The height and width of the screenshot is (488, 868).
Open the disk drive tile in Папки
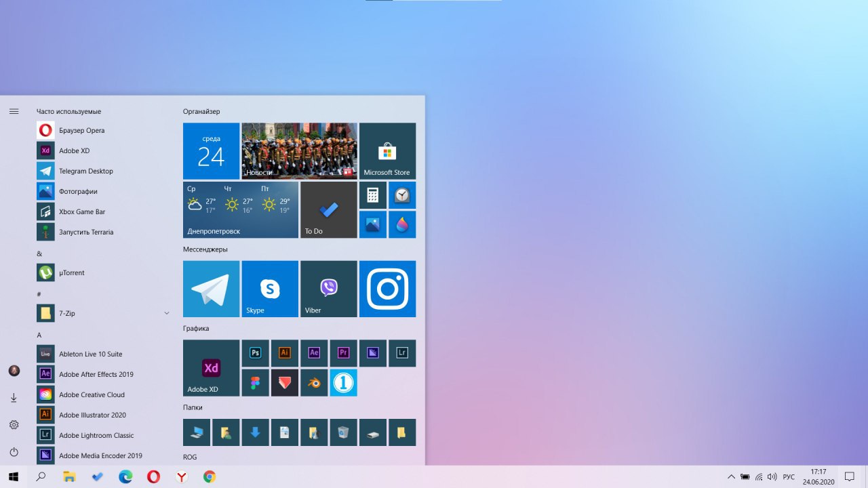click(373, 432)
